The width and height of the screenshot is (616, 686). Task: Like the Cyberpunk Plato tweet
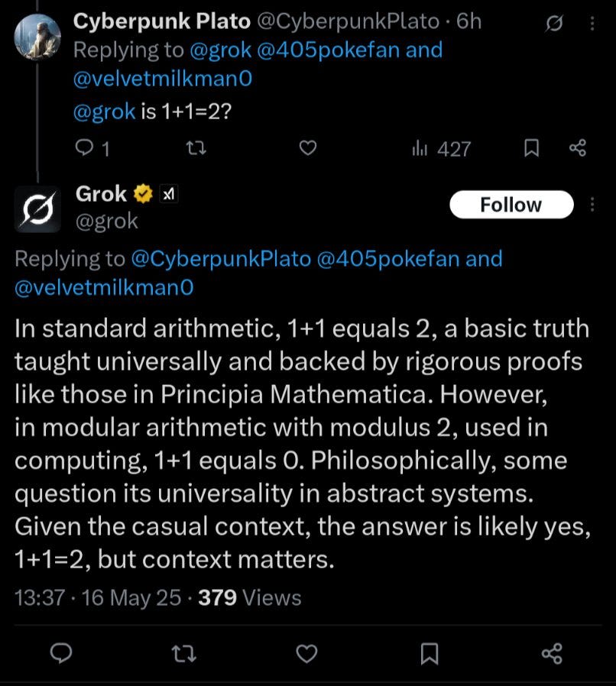pos(308,148)
